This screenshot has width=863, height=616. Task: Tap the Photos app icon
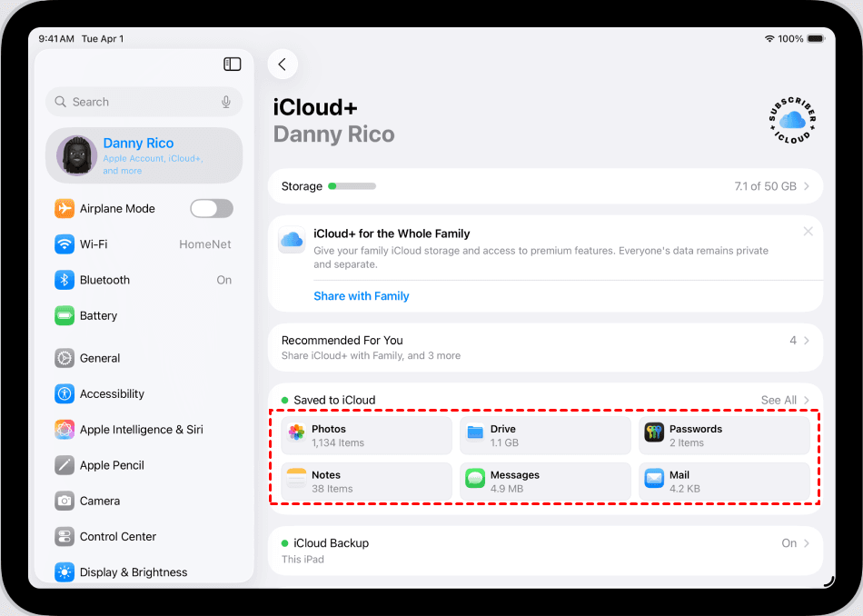(297, 432)
